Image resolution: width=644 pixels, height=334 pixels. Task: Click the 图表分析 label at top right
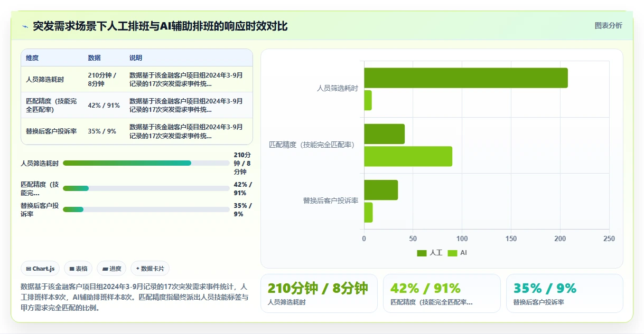point(608,25)
